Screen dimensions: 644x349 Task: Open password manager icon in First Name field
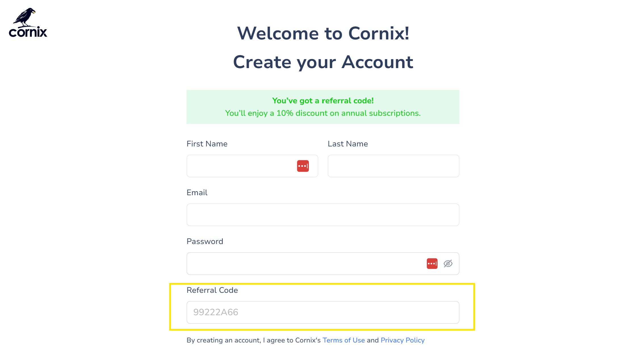(303, 166)
